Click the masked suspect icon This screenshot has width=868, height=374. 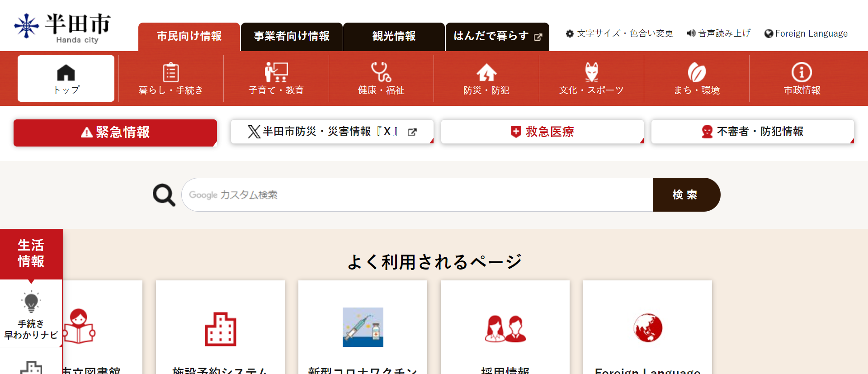pyautogui.click(x=707, y=132)
